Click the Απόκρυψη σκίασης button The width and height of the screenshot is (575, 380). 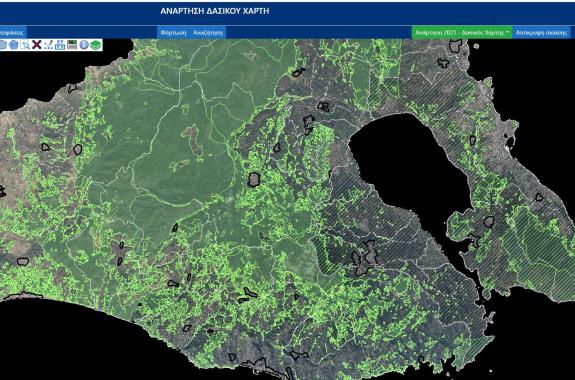tap(541, 32)
